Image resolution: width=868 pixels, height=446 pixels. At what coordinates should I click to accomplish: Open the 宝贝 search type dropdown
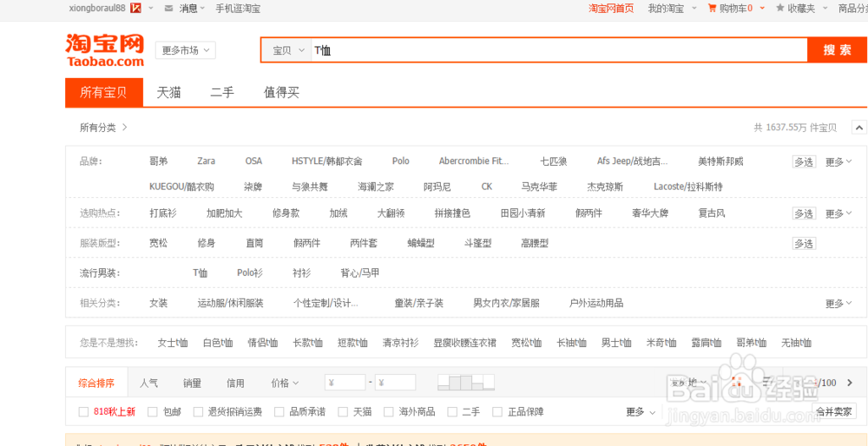pos(288,50)
